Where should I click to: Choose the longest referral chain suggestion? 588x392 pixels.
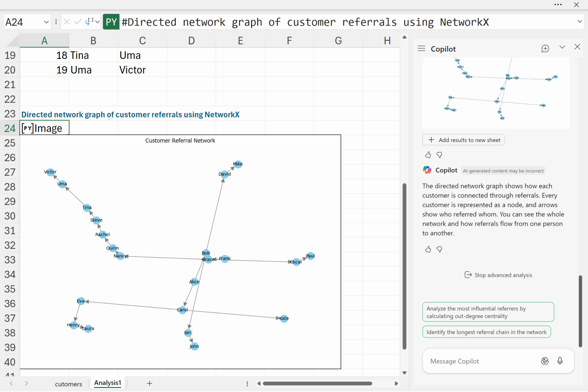(486, 332)
